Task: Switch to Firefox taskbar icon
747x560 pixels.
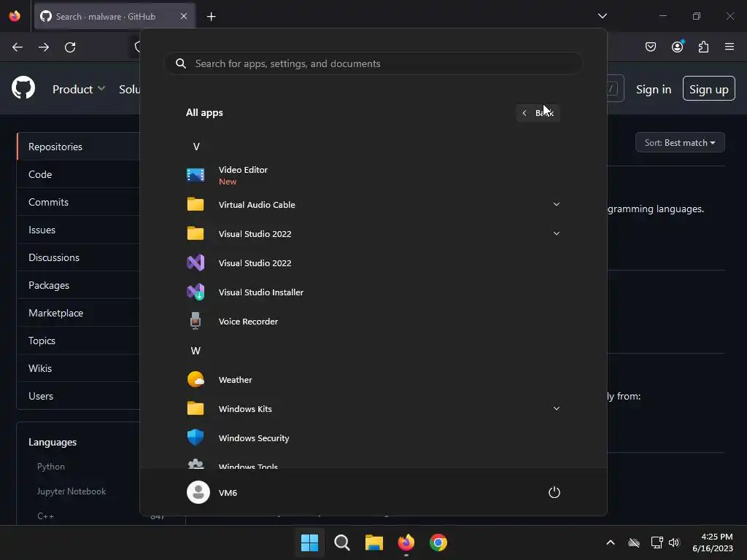Action: pos(406,542)
